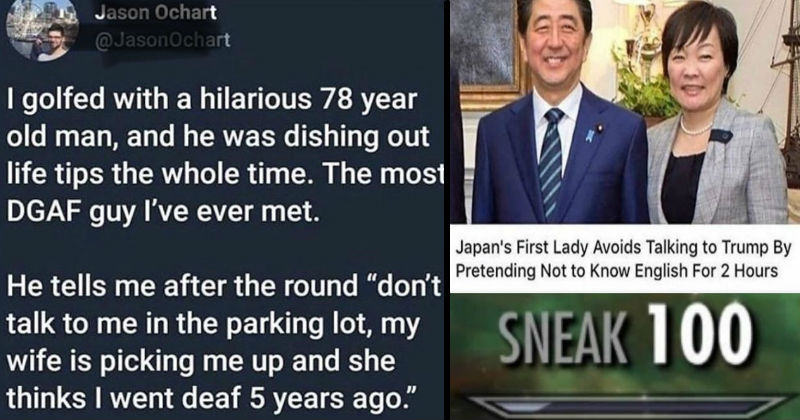Click the blue ribbon lapel pin
Screen dimensions: 800x420
[x=591, y=134]
